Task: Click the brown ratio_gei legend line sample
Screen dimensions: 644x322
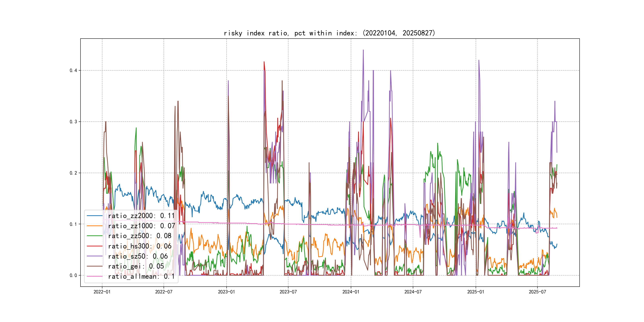Action: [94, 266]
